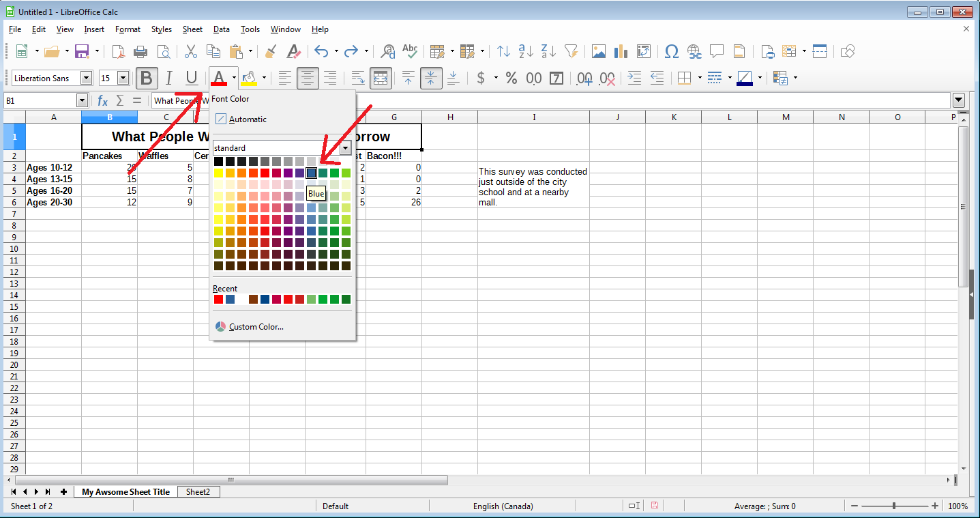Click the Function Wizard fx icon
Screen dimensions: 980x518
pos(102,100)
